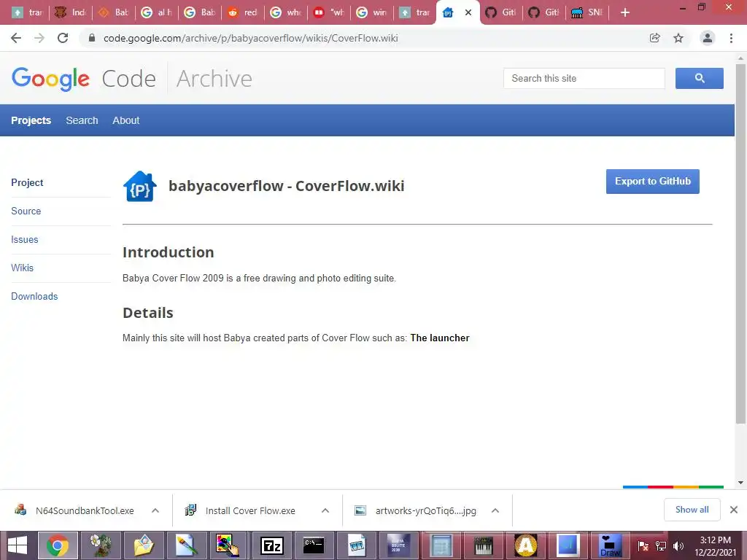The height and width of the screenshot is (560, 747).
Task: Click the network tray icon
Action: pos(661,545)
